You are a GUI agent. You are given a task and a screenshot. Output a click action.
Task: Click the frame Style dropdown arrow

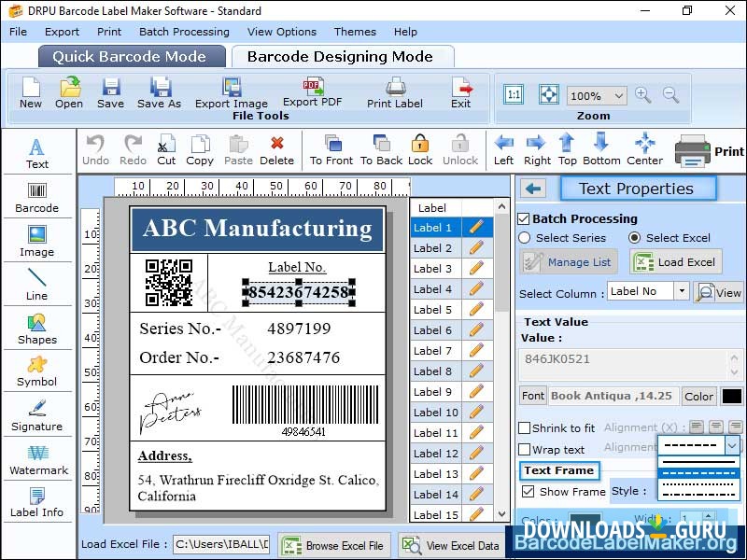732,446
